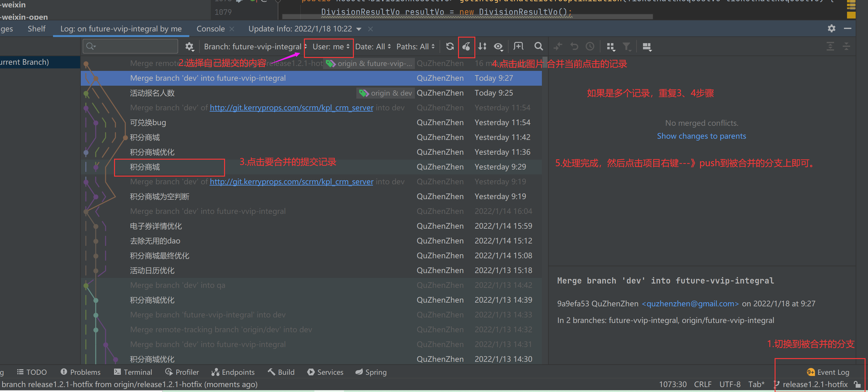Open the Date: All filter dropdown
868x392 pixels.
click(373, 47)
